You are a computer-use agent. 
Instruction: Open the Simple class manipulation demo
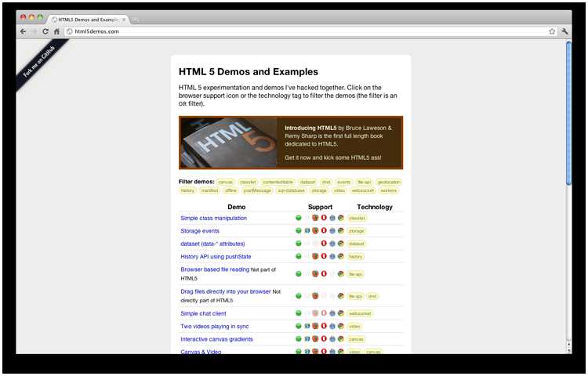pyautogui.click(x=214, y=218)
